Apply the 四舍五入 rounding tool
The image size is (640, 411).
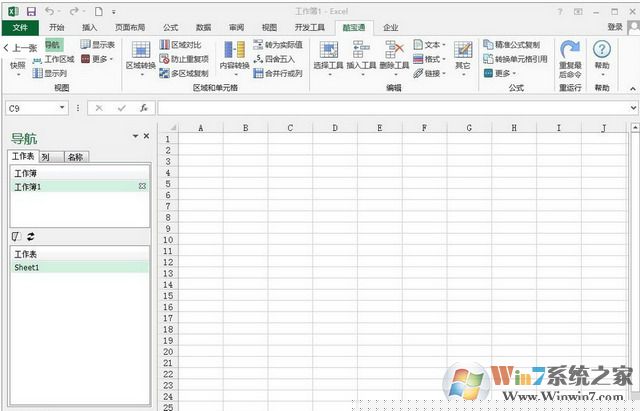pyautogui.click(x=274, y=59)
